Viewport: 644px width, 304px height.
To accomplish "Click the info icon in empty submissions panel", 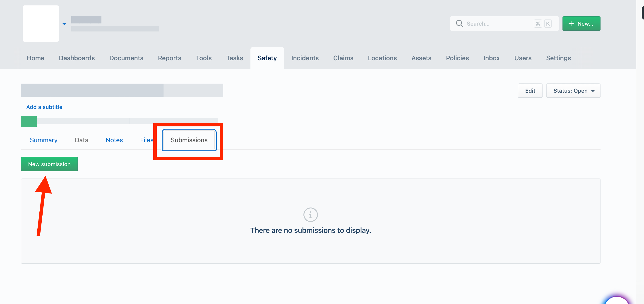I will pyautogui.click(x=310, y=215).
